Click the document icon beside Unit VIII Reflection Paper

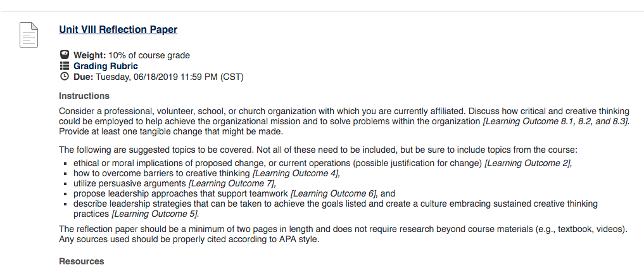pyautogui.click(x=28, y=35)
